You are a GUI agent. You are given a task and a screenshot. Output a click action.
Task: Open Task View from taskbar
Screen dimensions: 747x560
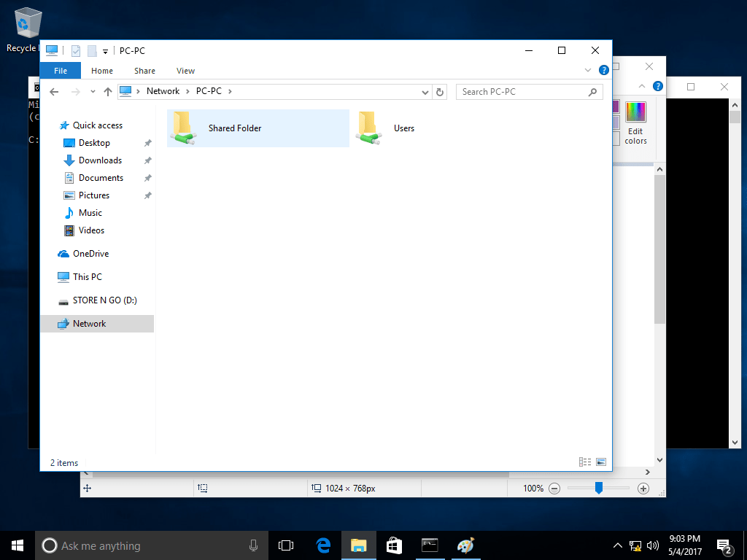286,545
